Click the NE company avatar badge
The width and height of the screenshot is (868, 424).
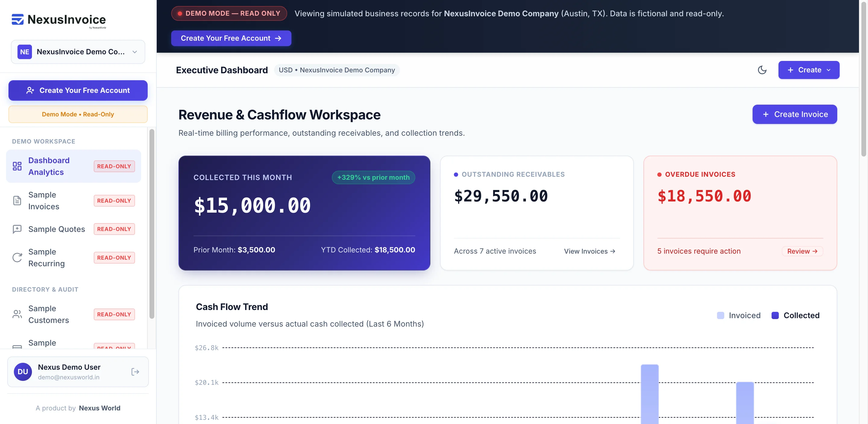point(25,52)
